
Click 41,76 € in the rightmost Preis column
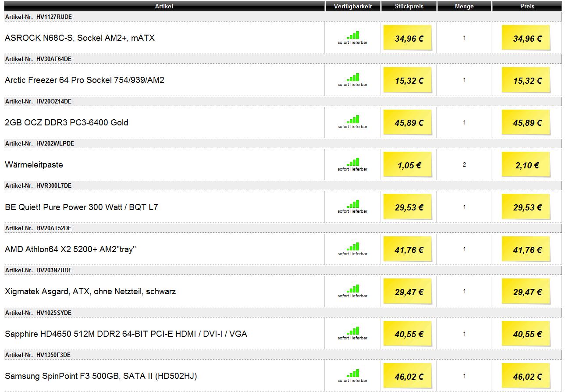pos(527,250)
